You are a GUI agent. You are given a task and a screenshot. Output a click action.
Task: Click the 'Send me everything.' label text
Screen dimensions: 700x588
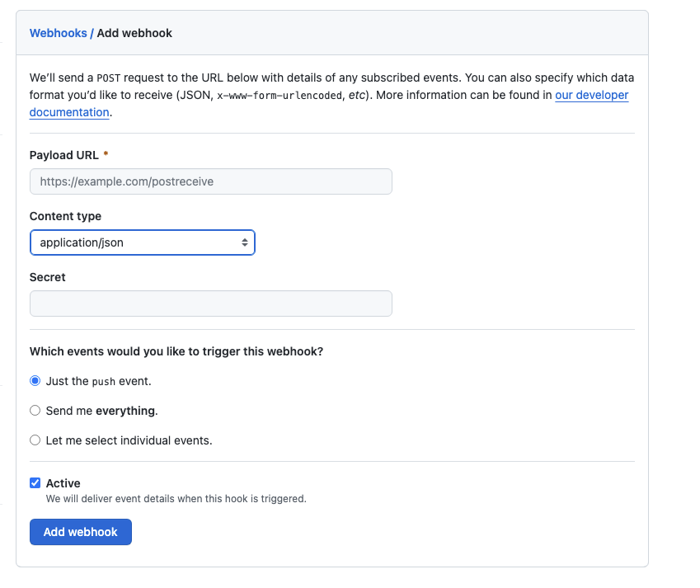click(101, 411)
